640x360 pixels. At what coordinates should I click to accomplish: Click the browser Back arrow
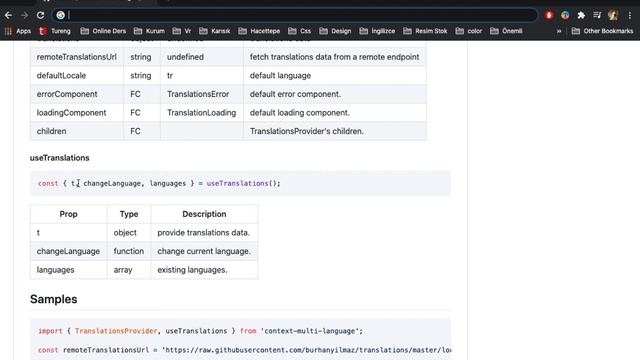(8, 16)
